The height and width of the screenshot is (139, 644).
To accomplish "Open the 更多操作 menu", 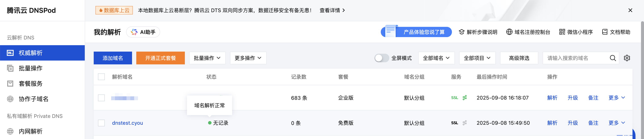I will point(248,58).
